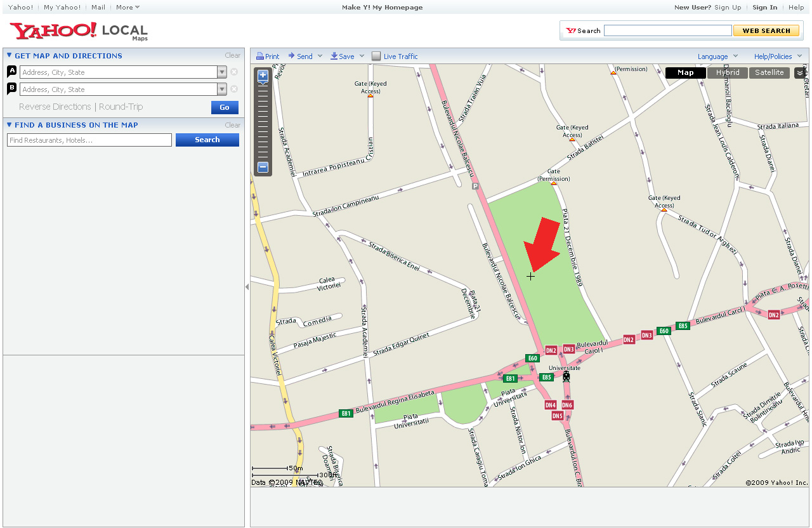The width and height of the screenshot is (812, 528).
Task: Switch to Hybrid view tab
Action: coord(728,72)
